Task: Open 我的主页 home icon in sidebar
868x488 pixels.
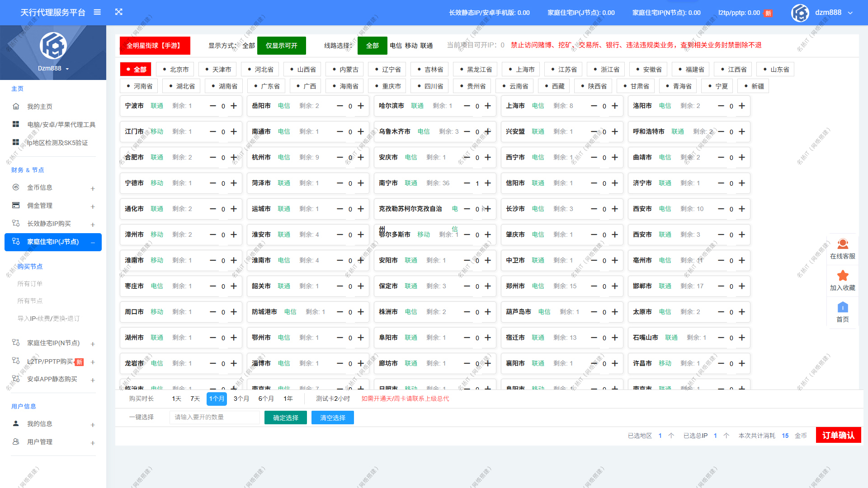Action: tap(16, 107)
